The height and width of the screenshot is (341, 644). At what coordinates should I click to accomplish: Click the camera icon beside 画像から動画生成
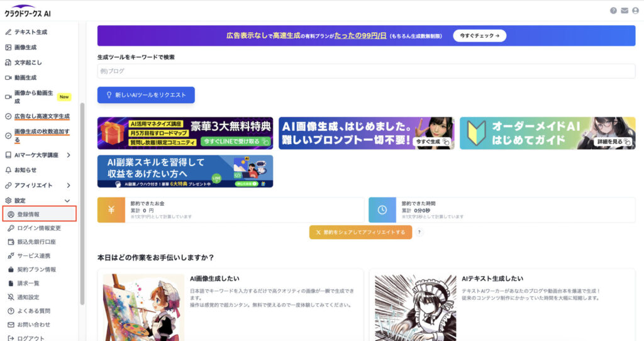[8, 97]
